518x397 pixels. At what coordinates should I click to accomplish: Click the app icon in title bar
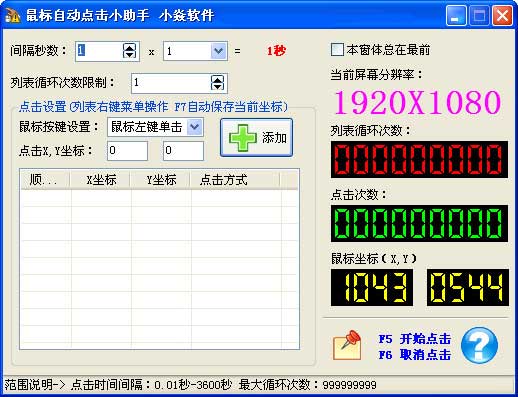[x=13, y=15]
